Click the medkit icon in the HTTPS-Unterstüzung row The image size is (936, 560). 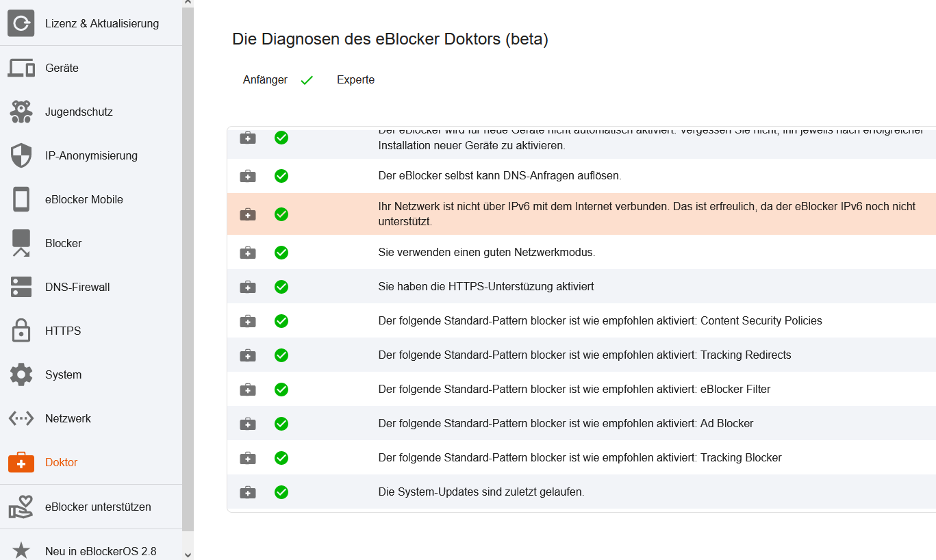click(248, 287)
